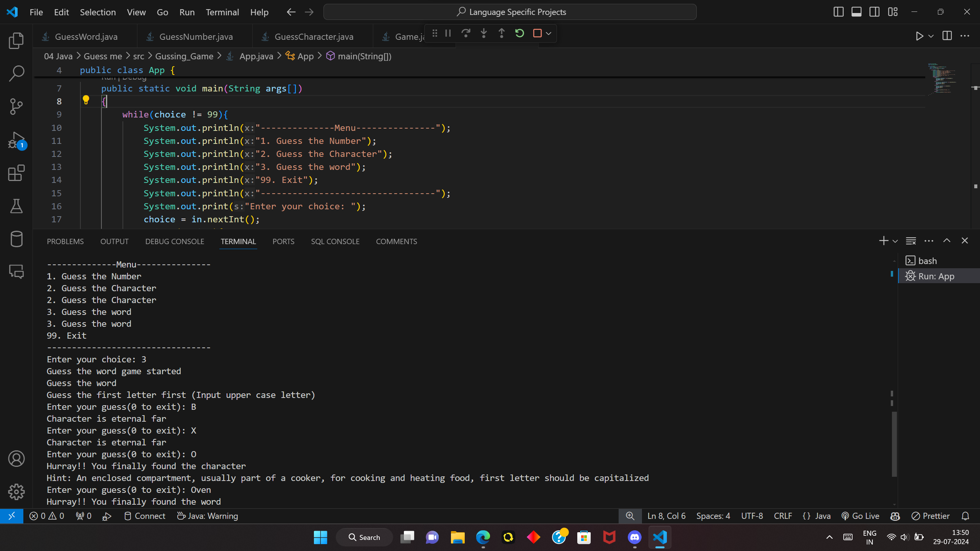This screenshot has width=980, height=551.
Task: Click the command center search box
Action: pyautogui.click(x=510, y=12)
